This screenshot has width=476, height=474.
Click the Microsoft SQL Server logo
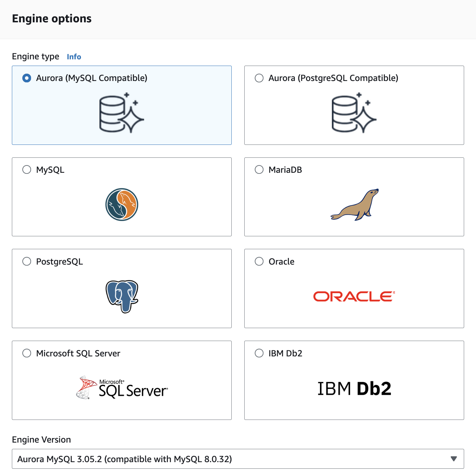click(122, 387)
